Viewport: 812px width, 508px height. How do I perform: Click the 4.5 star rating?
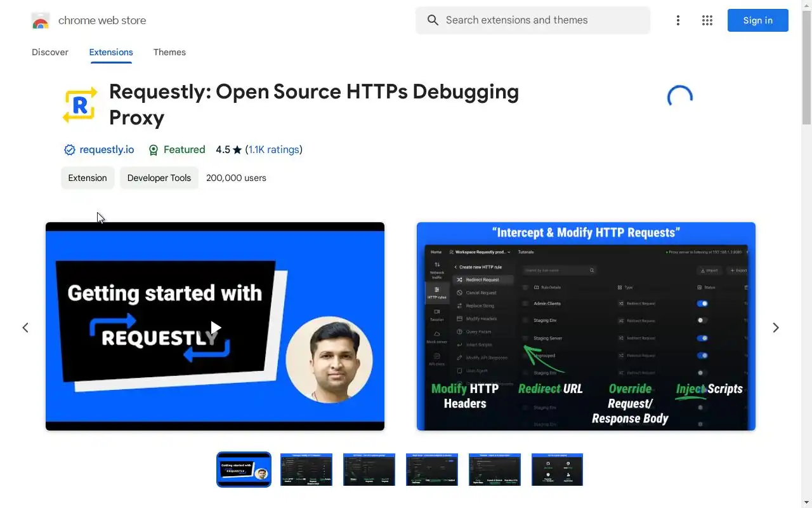[228, 150]
